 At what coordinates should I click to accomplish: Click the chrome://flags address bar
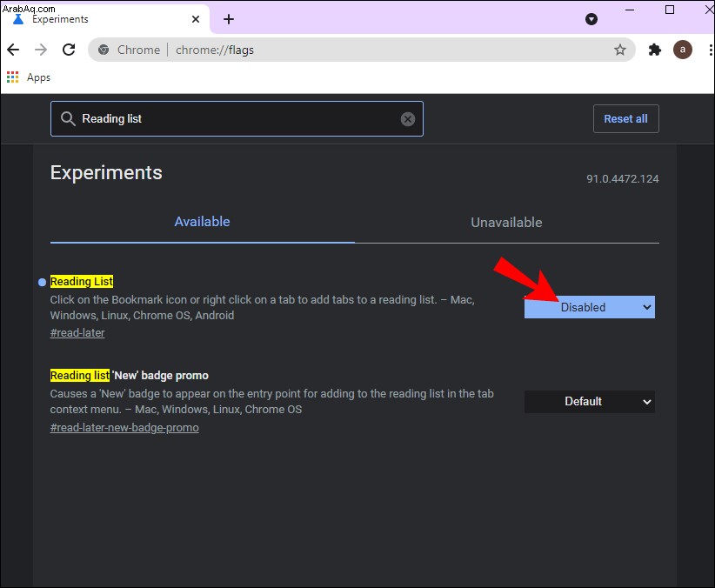(x=361, y=50)
